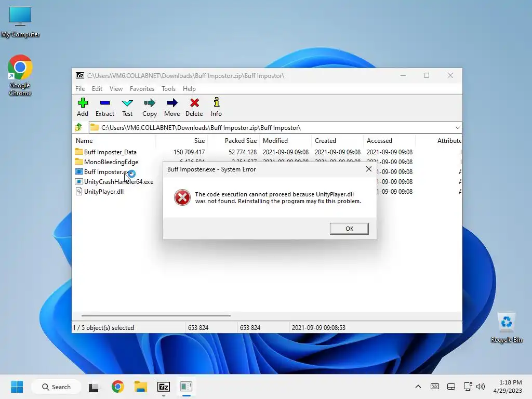
Task: Click the network tray icon
Action: click(x=468, y=387)
